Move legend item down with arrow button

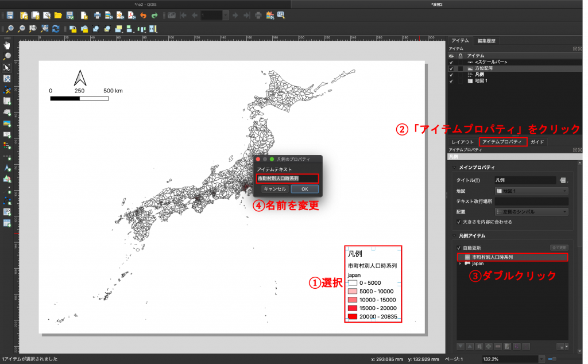click(461, 347)
